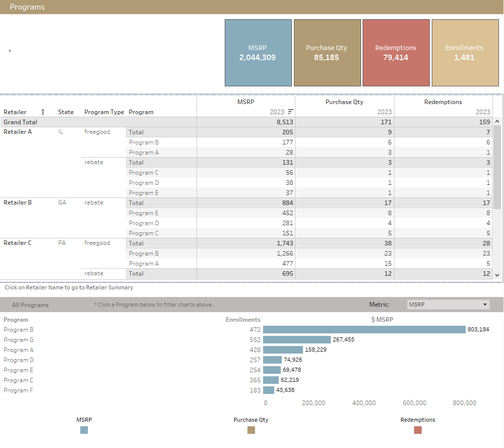Click the blue MSRP legend swatch
The width and height of the screenshot is (504, 448).
coord(84,430)
